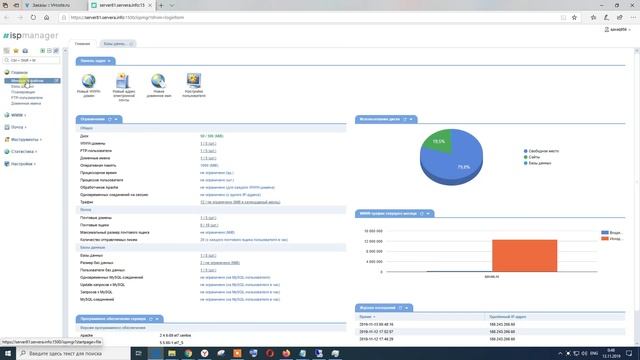The width and height of the screenshot is (640, 360).
Task: Open the databases item in sidebar menu
Action: [x=22, y=87]
